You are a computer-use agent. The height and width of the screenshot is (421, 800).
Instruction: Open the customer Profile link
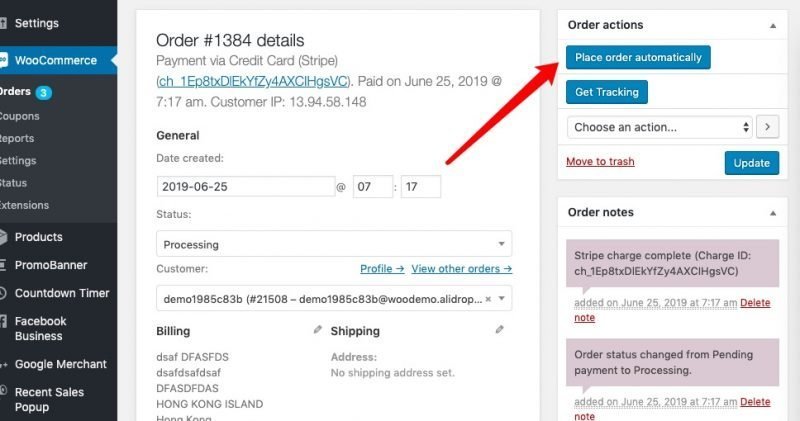(382, 268)
